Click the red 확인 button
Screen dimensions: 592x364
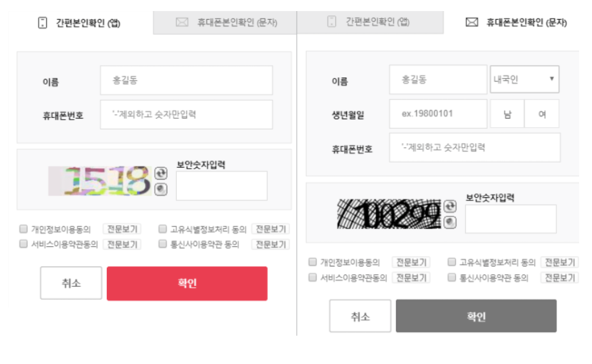tap(187, 283)
